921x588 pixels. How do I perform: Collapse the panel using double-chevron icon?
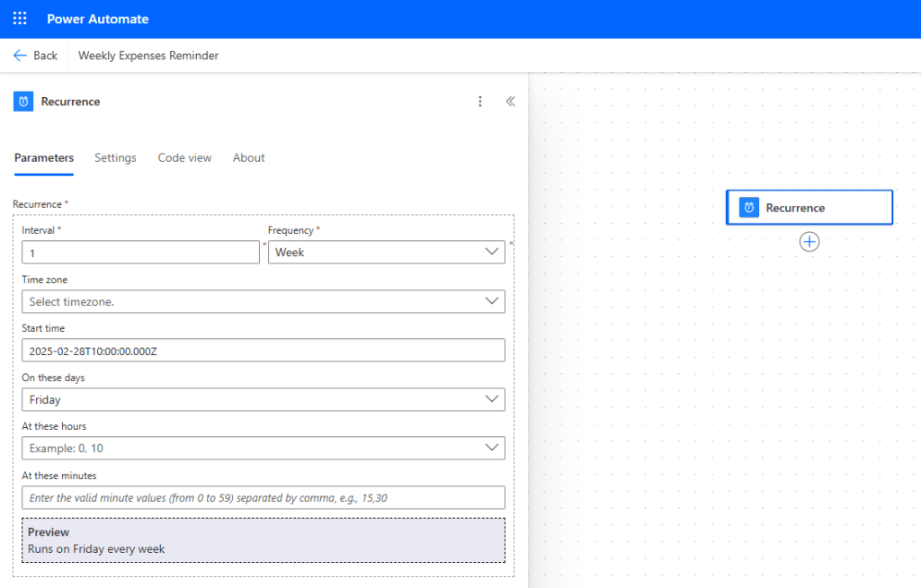coord(510,101)
